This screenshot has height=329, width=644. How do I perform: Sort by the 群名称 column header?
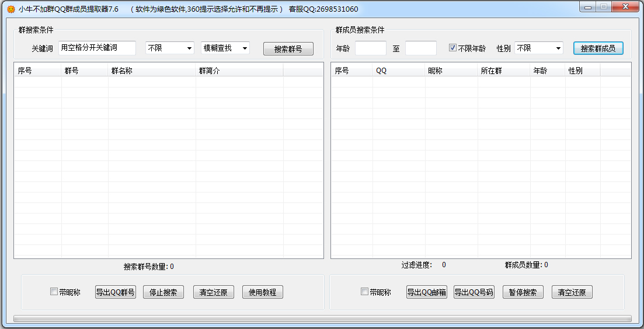coord(152,71)
